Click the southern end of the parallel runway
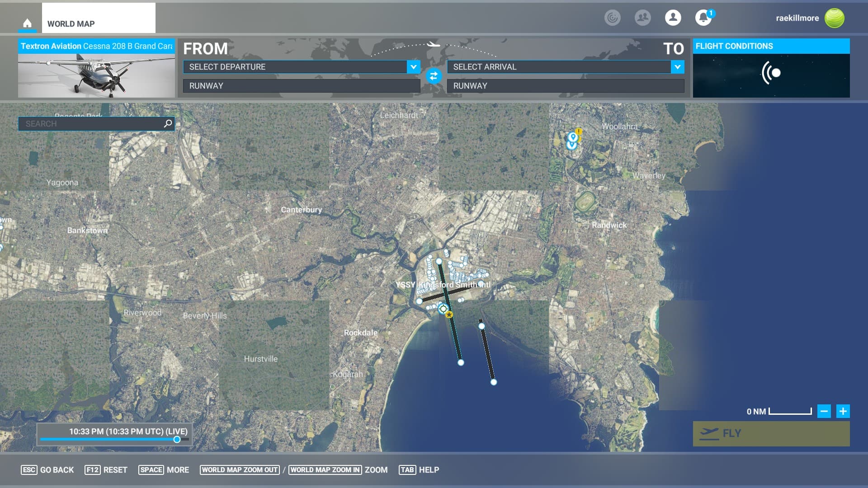The image size is (868, 488). (x=494, y=382)
